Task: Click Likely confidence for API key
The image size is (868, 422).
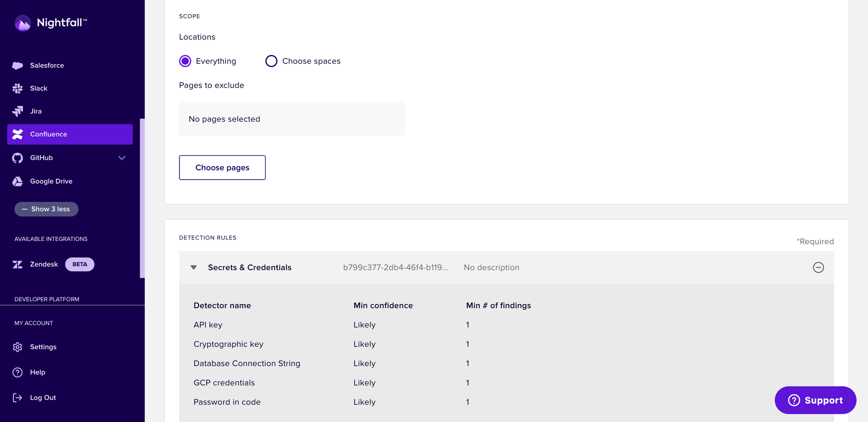Action: pyautogui.click(x=365, y=325)
